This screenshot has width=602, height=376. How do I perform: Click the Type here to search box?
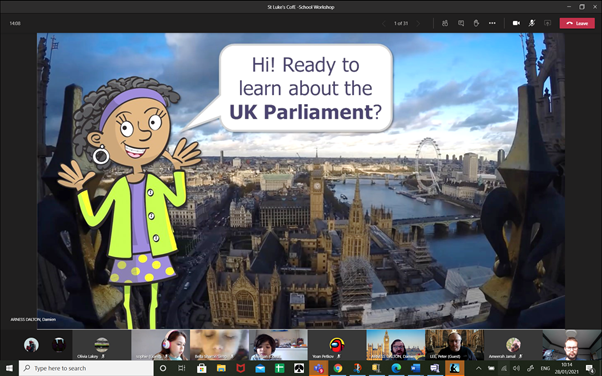click(x=86, y=368)
